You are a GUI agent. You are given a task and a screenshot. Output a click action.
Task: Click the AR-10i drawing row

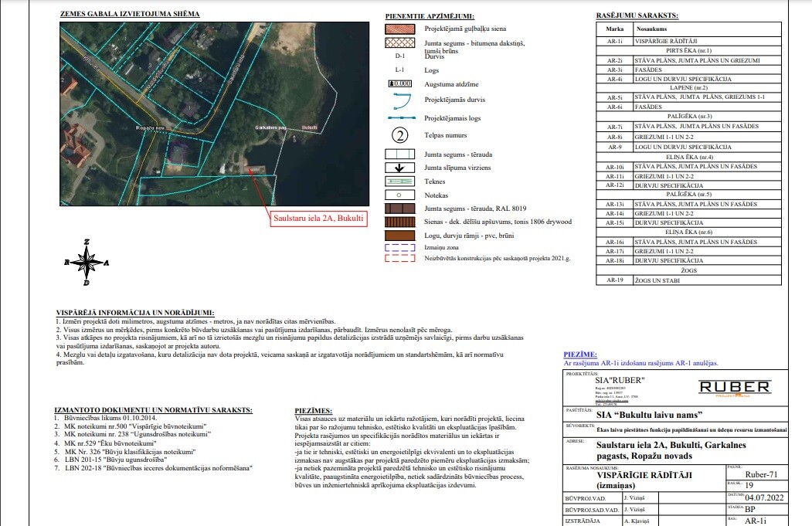[x=688, y=167]
